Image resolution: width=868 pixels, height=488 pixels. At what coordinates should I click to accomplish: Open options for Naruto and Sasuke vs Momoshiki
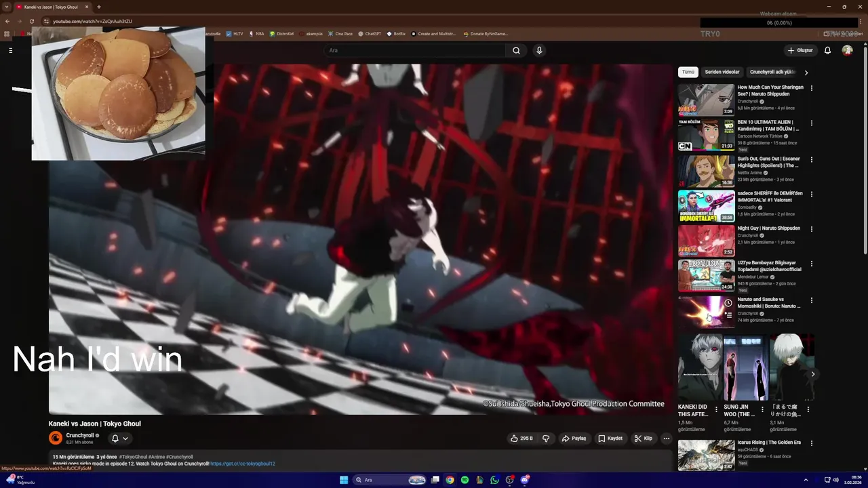811,300
